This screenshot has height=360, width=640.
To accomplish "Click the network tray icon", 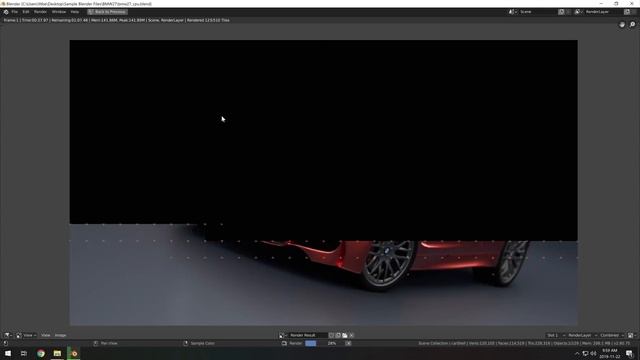I will pyautogui.click(x=585, y=353).
